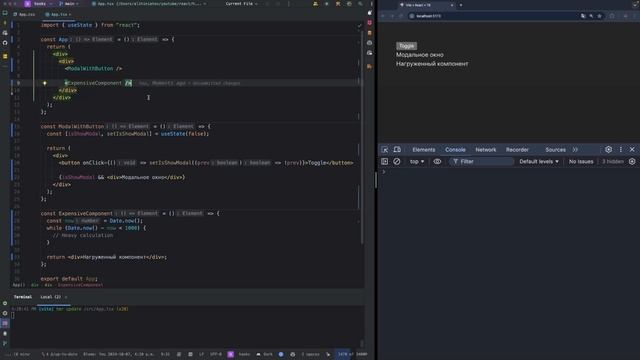Open the Git branch icon in bottom-left sidebar
The image size is (640, 360).
(x=5, y=343)
